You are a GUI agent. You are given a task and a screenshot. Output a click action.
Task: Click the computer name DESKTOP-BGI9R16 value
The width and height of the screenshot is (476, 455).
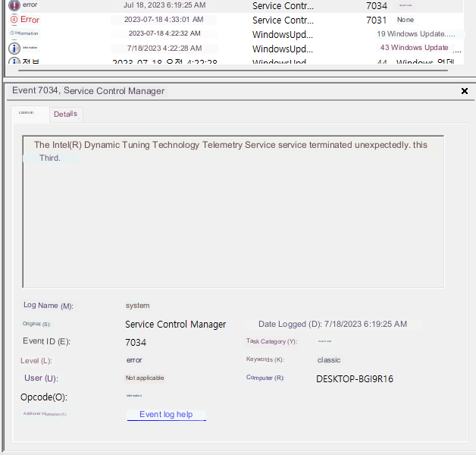click(355, 378)
